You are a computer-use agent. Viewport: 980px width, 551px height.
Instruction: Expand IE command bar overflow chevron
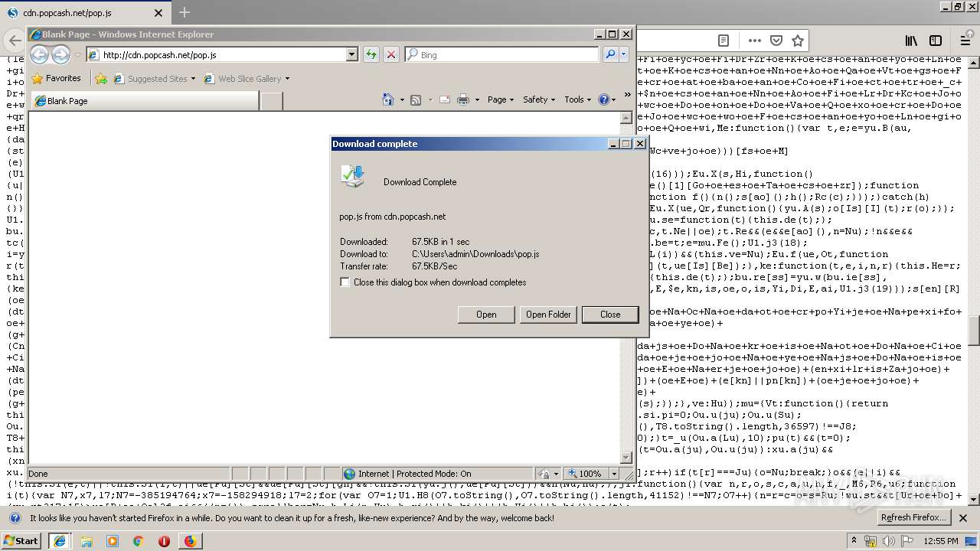pos(628,94)
